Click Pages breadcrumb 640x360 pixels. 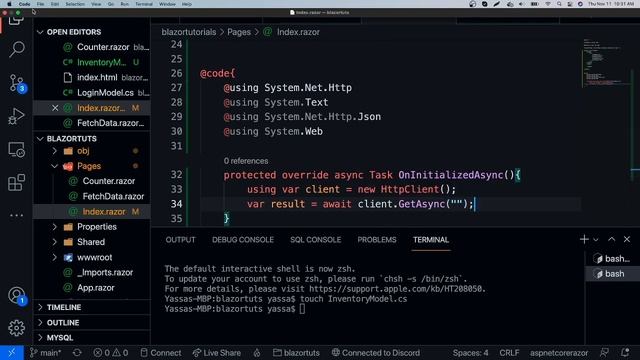(x=239, y=32)
